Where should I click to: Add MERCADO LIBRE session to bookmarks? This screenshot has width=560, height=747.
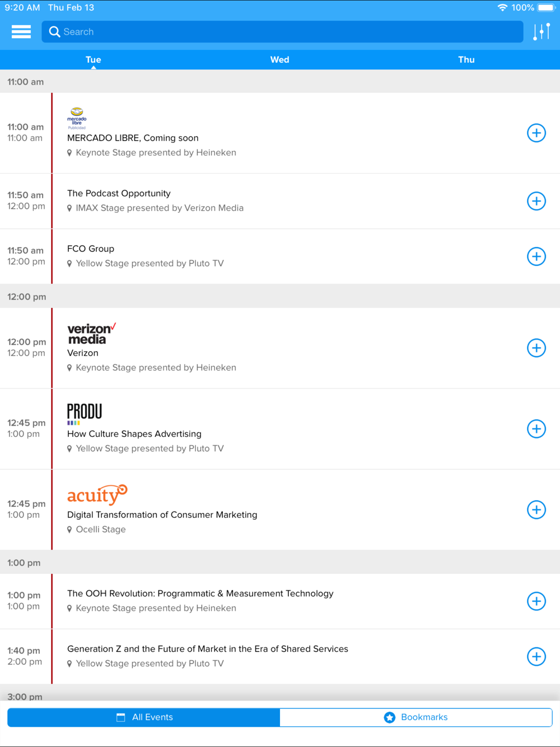click(536, 133)
